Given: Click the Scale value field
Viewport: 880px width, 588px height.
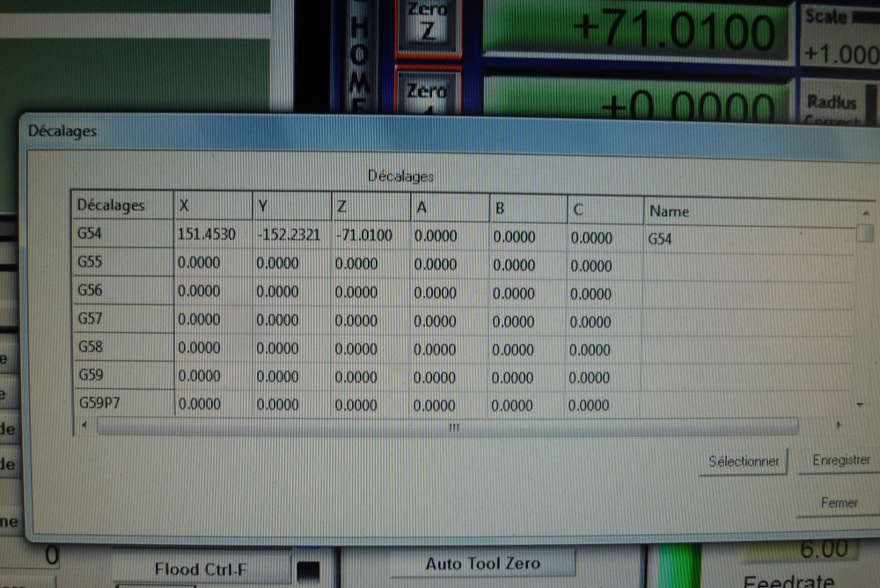Looking at the screenshot, I should click(840, 54).
